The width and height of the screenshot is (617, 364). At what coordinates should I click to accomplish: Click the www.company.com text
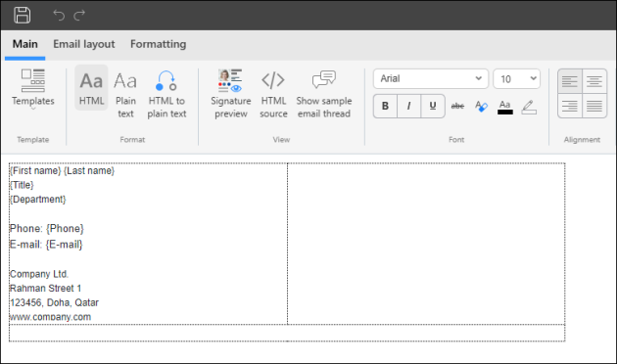[x=50, y=317]
